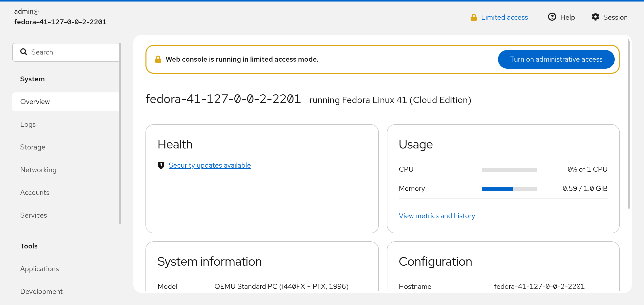Click the security shield icon under Health
Viewport: 644px width, 305px height.
[161, 165]
